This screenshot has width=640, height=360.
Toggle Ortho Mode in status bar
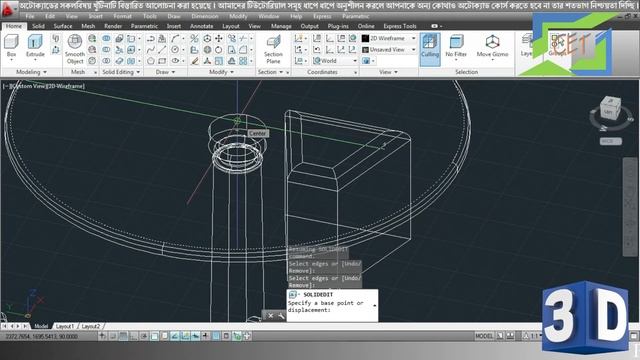click(x=133, y=336)
